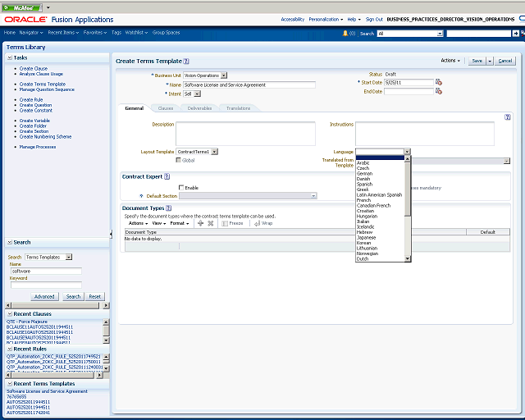Click the delete row X icon
The image size is (525, 420).
(210, 223)
